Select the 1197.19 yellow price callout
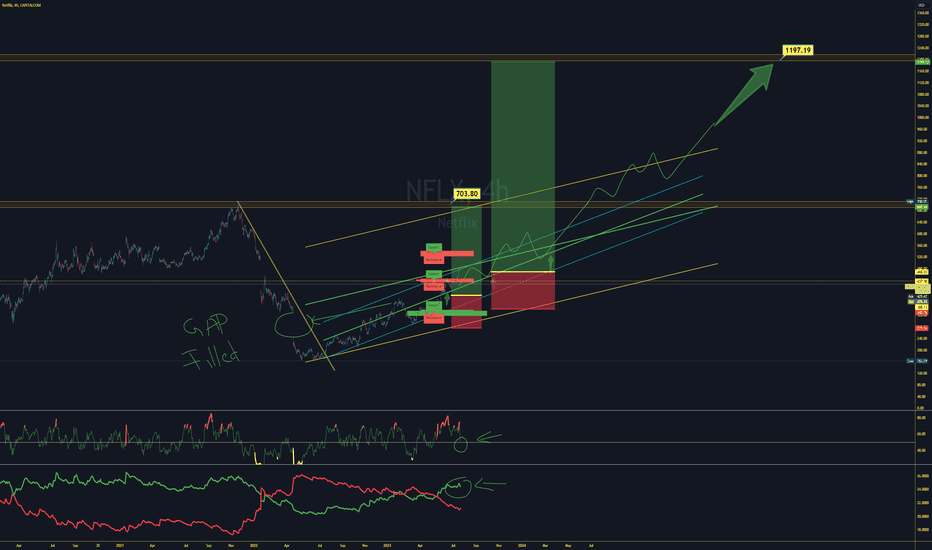 [798, 50]
